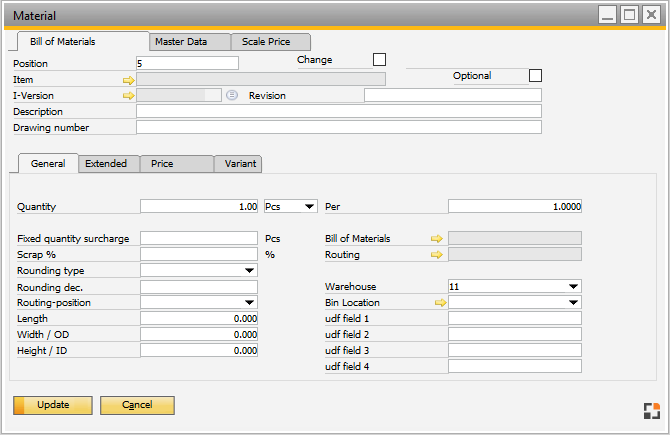Open the Warehouse dropdown
The height and width of the screenshot is (435, 670).
[573, 286]
